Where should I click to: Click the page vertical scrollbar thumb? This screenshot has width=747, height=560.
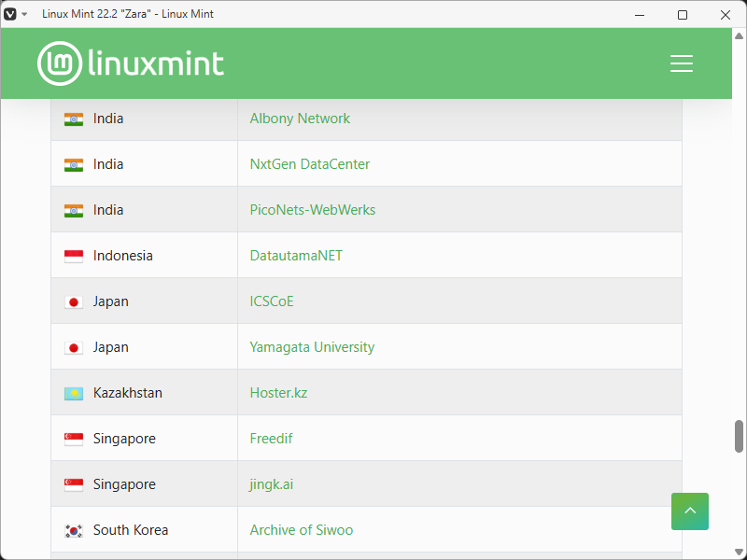[x=739, y=436]
